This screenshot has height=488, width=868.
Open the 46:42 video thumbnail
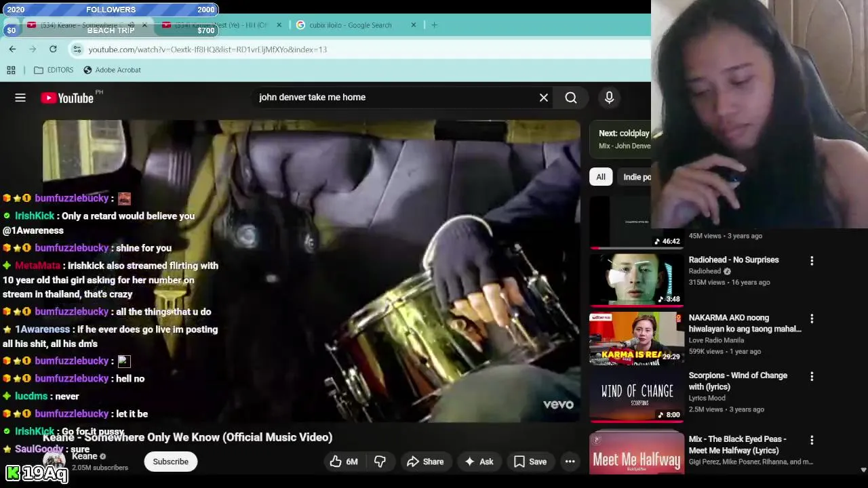click(x=636, y=222)
